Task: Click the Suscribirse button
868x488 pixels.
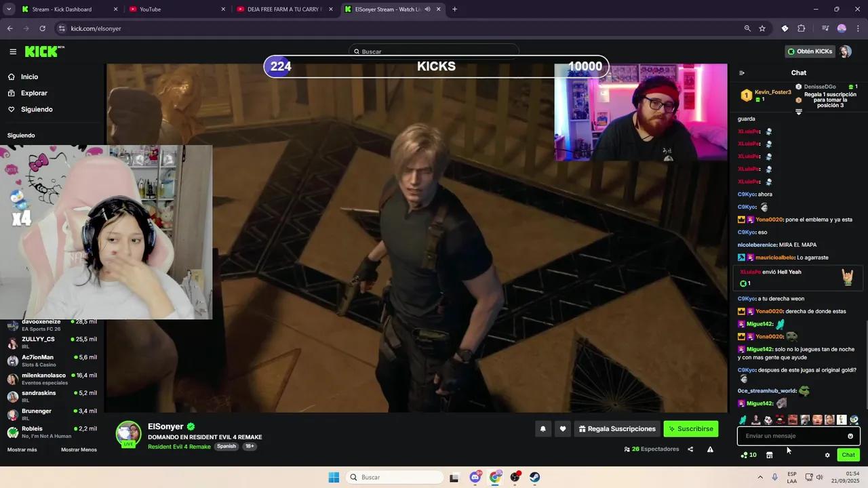Action: click(x=690, y=428)
